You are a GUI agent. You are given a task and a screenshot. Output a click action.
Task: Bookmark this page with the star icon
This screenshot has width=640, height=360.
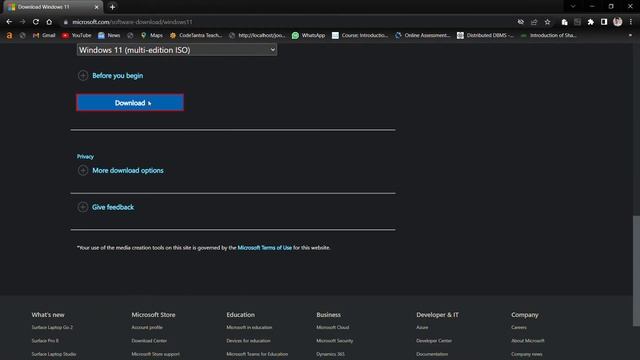click(547, 22)
